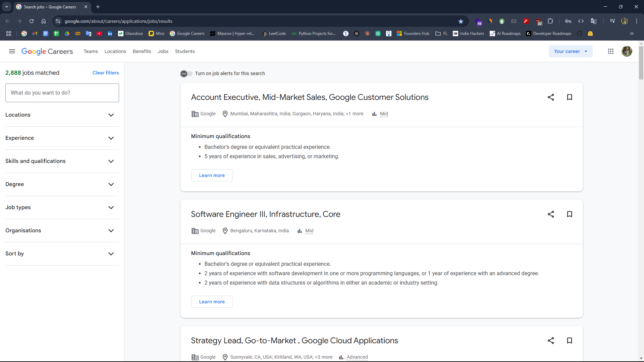
Task: Bookmark the Software Engineer III job
Action: pos(570,214)
